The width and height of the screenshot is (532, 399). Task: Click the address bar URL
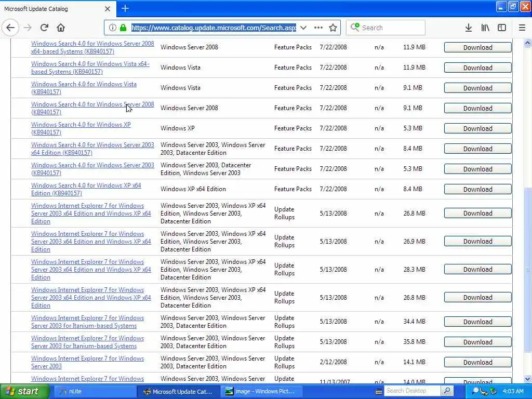pos(214,28)
